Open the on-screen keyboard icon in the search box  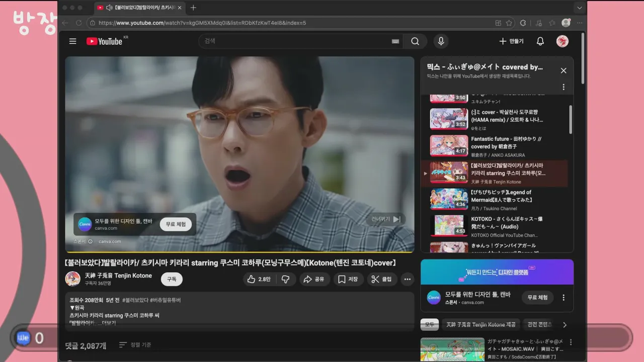coord(395,41)
